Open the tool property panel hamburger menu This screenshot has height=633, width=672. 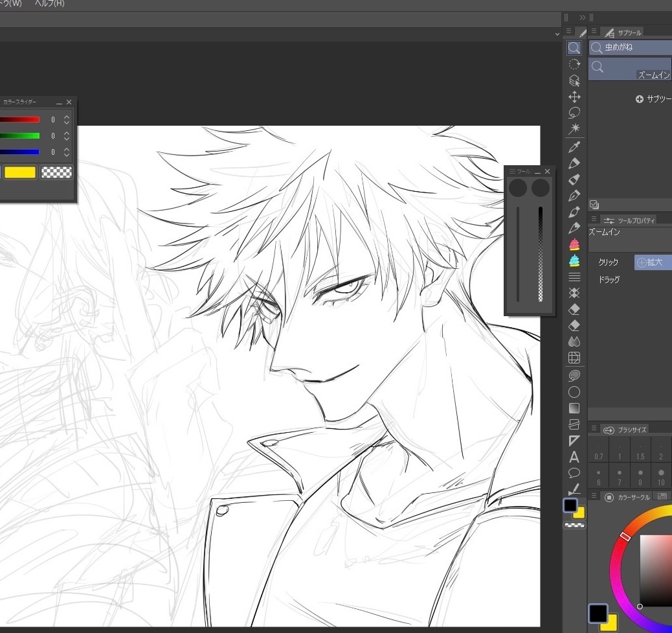pos(594,219)
